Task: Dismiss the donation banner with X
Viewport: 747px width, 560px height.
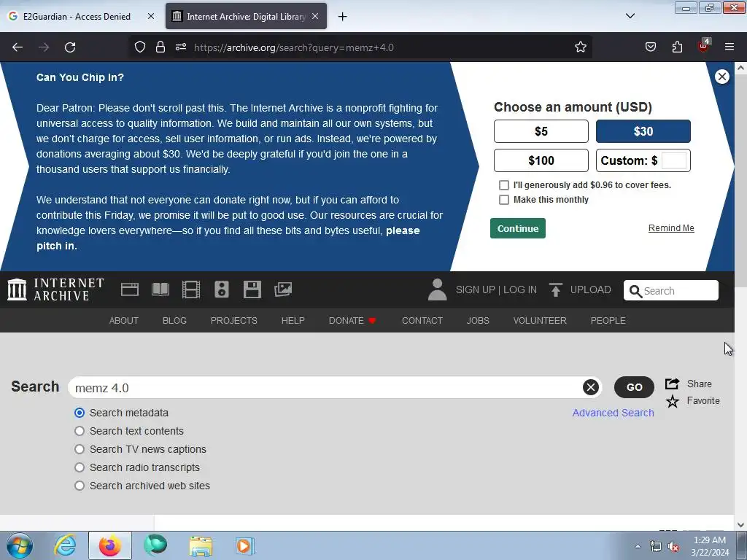Action: tap(721, 77)
